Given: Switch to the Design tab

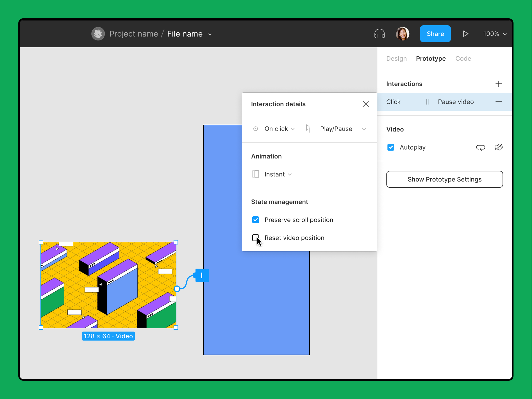Looking at the screenshot, I should point(396,58).
